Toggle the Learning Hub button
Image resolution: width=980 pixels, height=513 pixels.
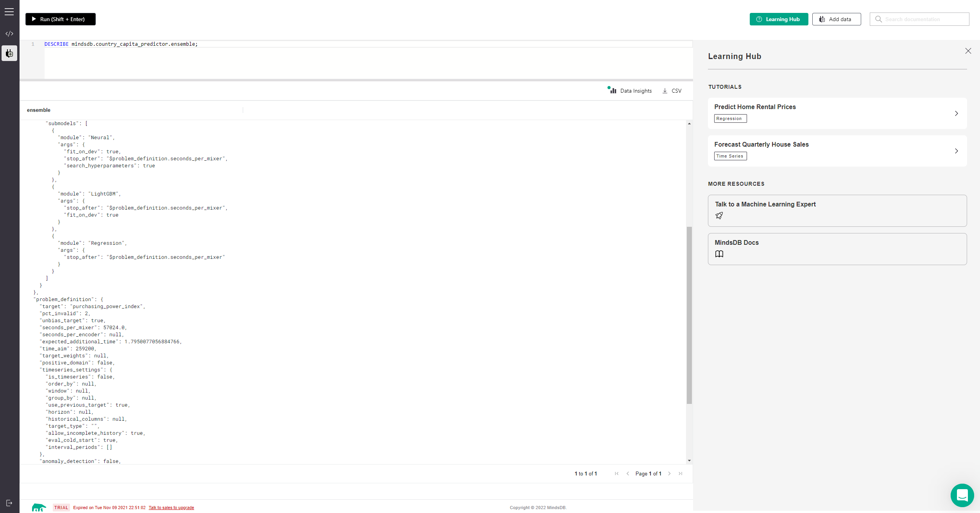pos(779,19)
